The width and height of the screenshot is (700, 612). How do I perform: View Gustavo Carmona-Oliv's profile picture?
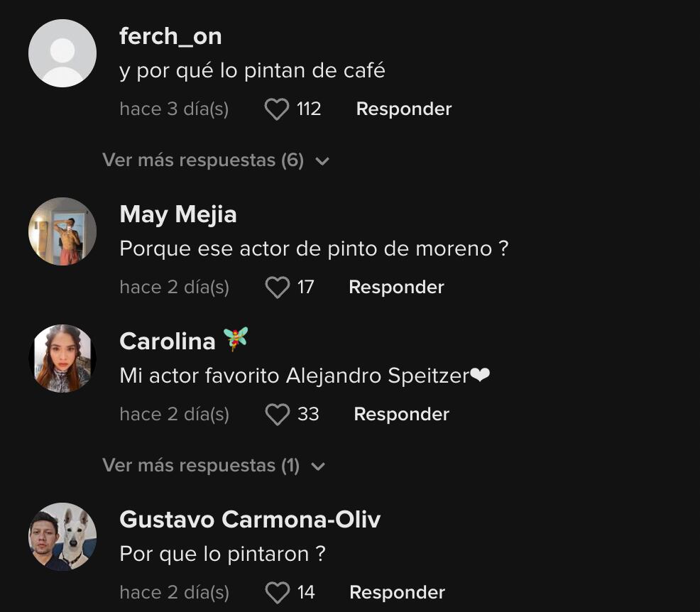[x=62, y=537]
